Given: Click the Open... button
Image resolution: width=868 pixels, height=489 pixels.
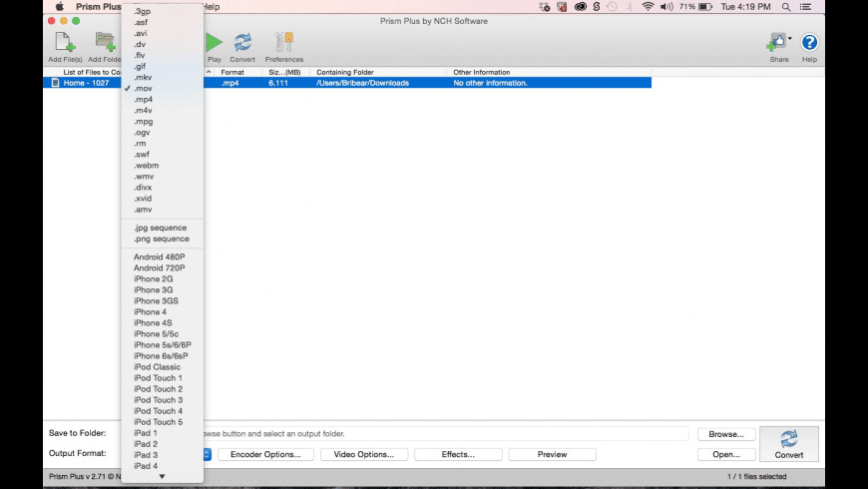Looking at the screenshot, I should point(726,454).
